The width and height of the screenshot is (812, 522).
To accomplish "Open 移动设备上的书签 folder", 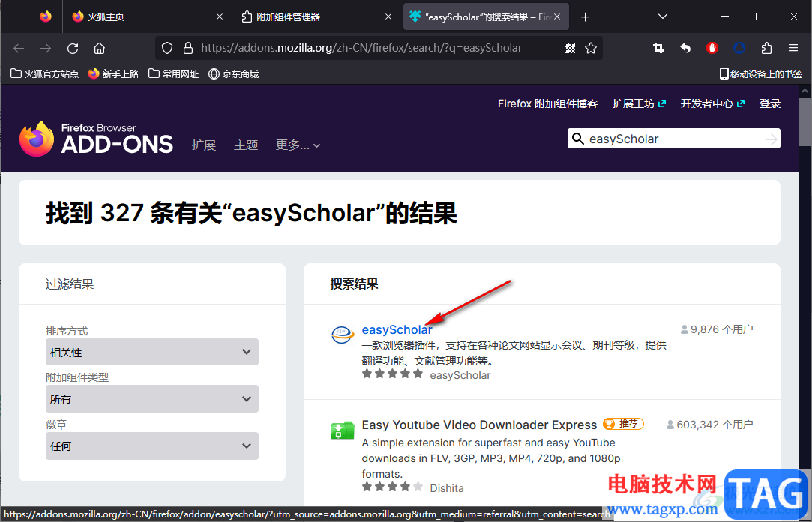I will click(x=761, y=74).
